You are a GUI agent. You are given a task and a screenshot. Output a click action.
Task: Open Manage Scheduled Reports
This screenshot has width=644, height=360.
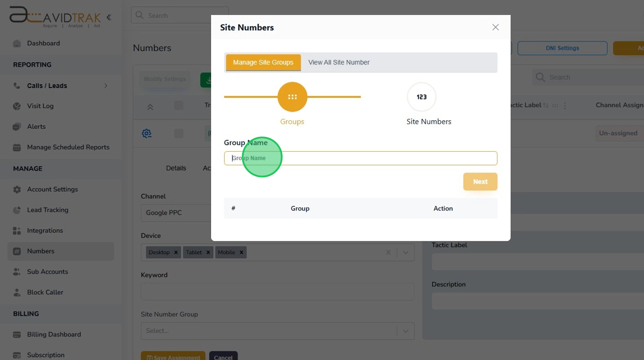pyautogui.click(x=68, y=147)
